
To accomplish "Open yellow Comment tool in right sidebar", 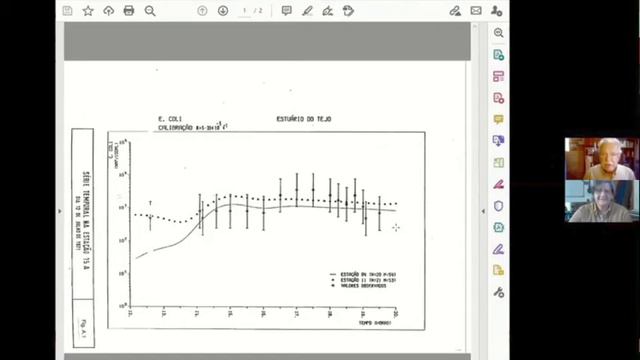I will (498, 120).
